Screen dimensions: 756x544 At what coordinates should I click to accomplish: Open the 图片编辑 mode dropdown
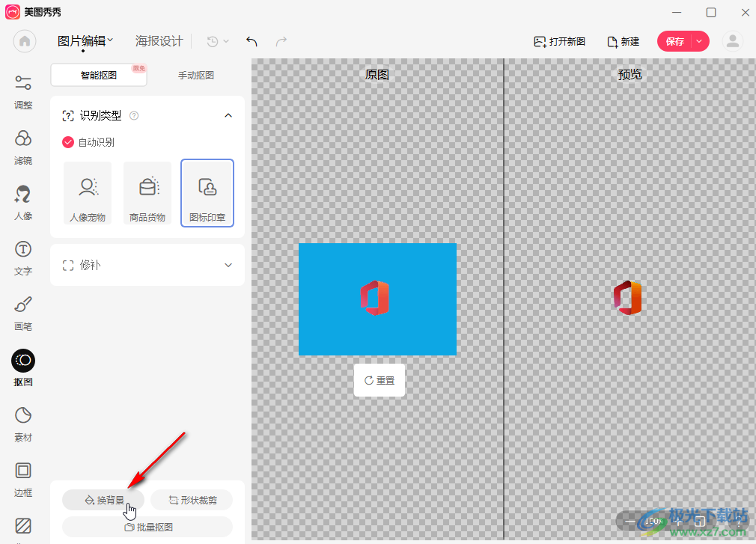coord(85,41)
